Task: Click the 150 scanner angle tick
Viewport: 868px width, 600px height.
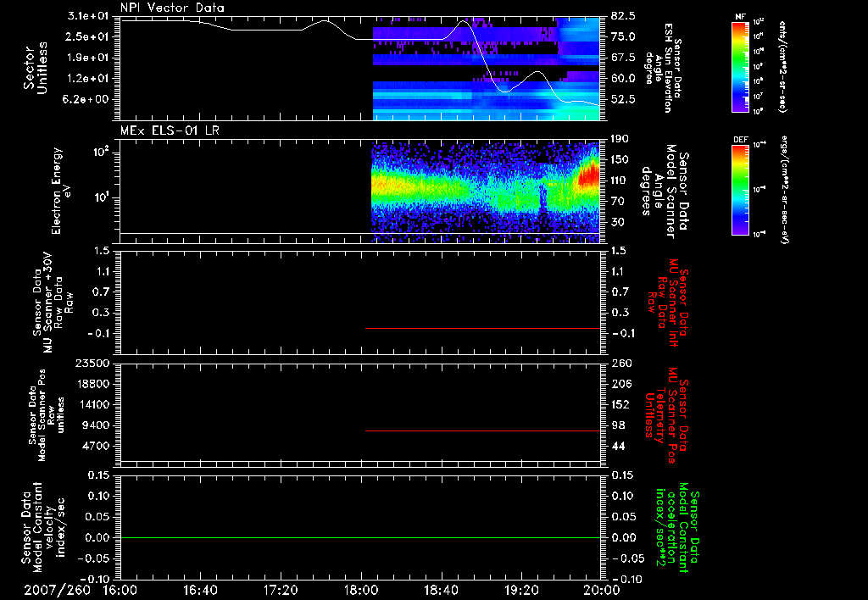Action: [620, 160]
